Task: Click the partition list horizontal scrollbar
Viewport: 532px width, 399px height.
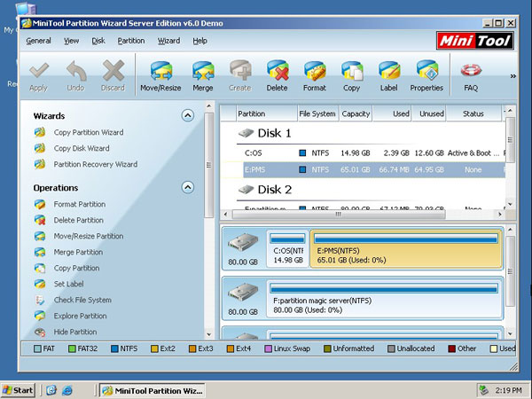Action: pos(339,215)
